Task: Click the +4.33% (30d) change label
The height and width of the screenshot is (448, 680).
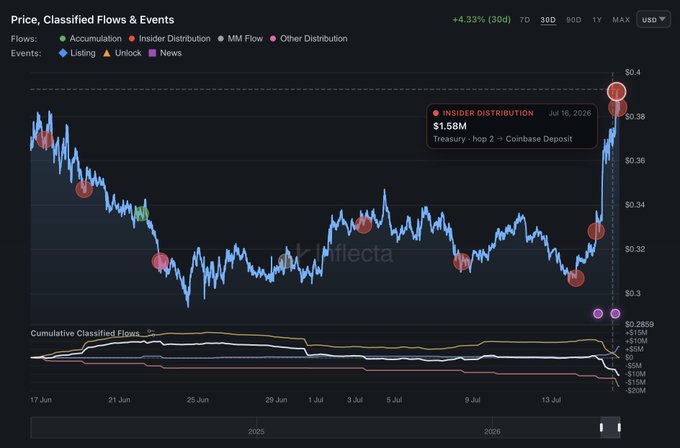Action: [481, 20]
